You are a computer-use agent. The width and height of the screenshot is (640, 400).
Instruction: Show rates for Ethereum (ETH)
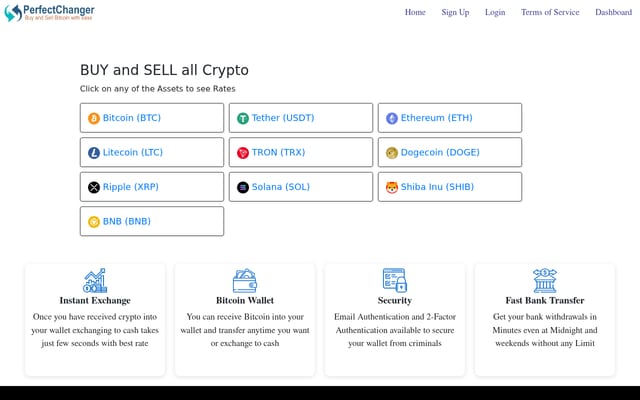point(450,118)
